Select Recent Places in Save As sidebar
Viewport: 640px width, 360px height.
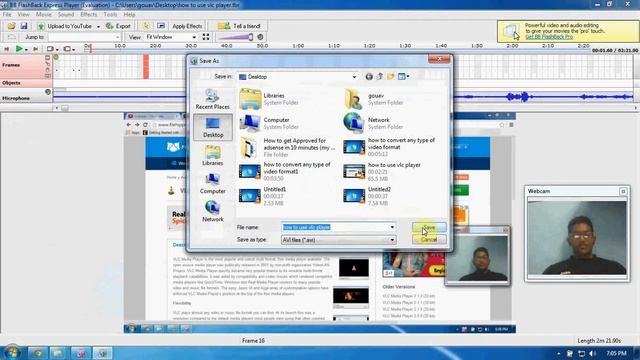coord(213,100)
